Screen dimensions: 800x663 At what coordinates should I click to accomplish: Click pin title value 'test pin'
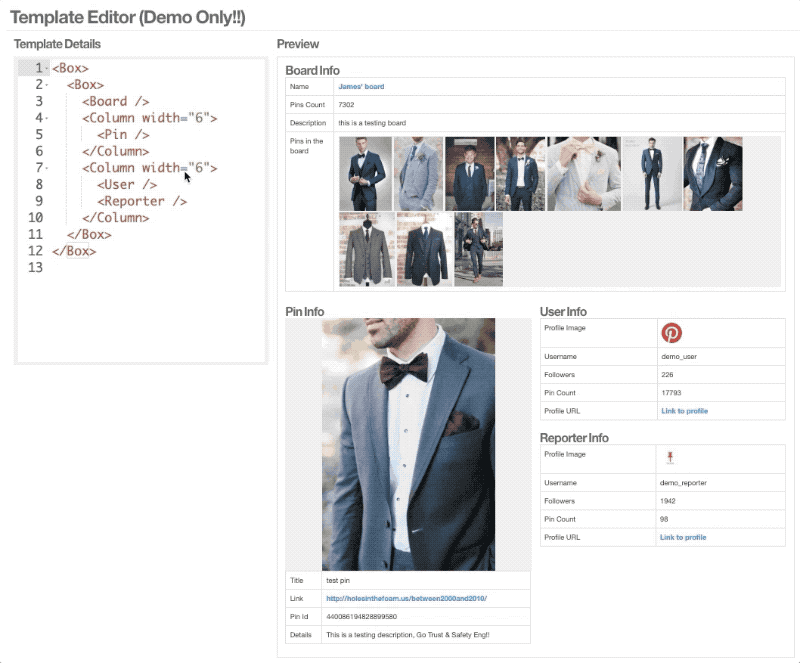pyautogui.click(x=338, y=580)
